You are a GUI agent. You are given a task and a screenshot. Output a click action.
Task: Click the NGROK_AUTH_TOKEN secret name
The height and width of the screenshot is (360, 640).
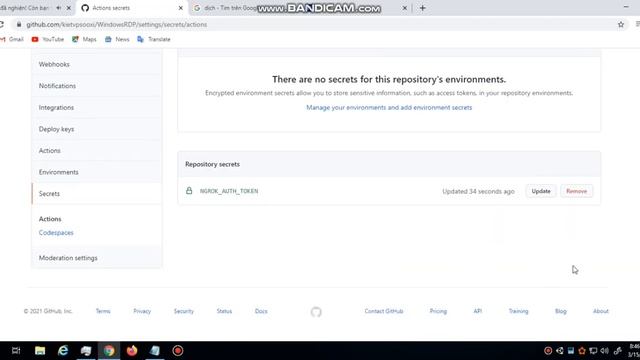pos(229,191)
